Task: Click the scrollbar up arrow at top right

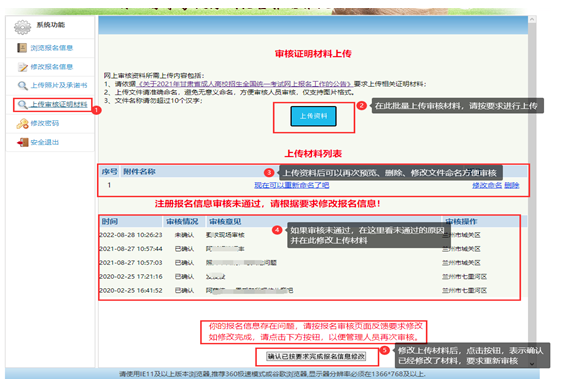Action: pyautogui.click(x=532, y=19)
